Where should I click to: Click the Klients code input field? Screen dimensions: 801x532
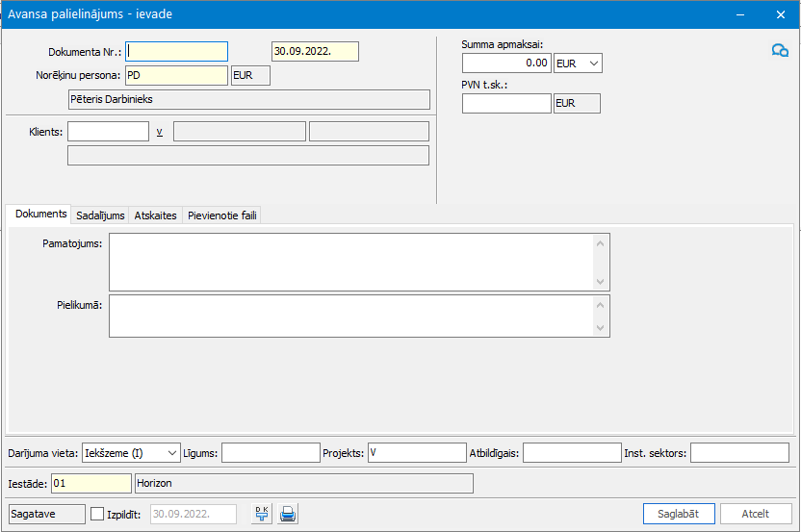click(x=108, y=131)
